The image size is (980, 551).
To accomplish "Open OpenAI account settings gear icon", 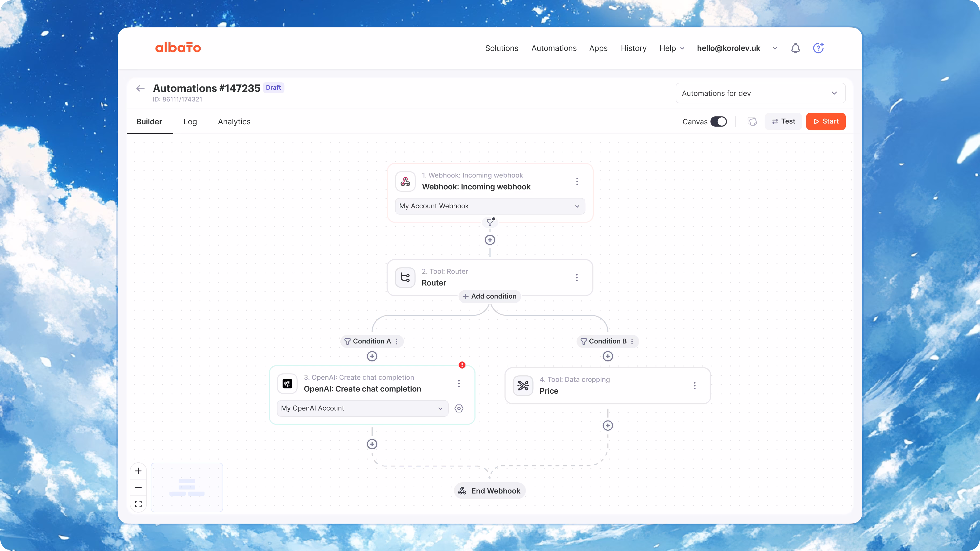I will coord(459,408).
